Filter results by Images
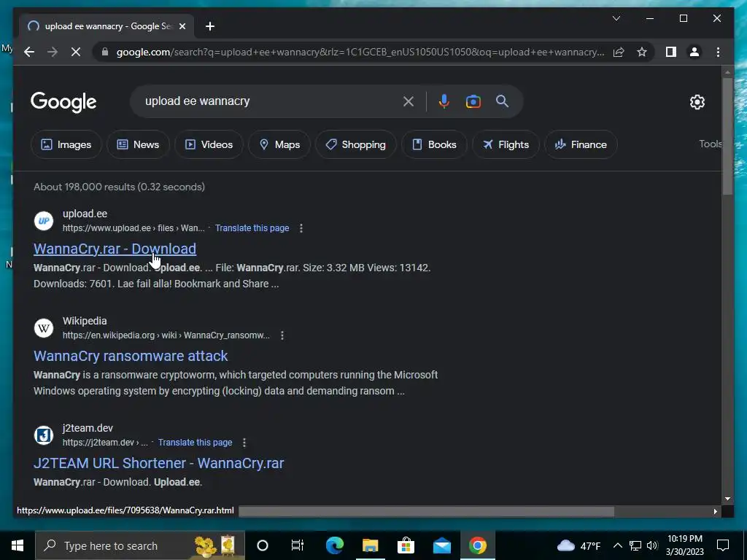 [x=66, y=144]
